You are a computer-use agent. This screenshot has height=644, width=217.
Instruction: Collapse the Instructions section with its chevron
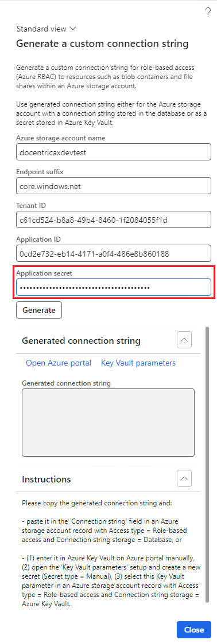pyautogui.click(x=184, y=479)
